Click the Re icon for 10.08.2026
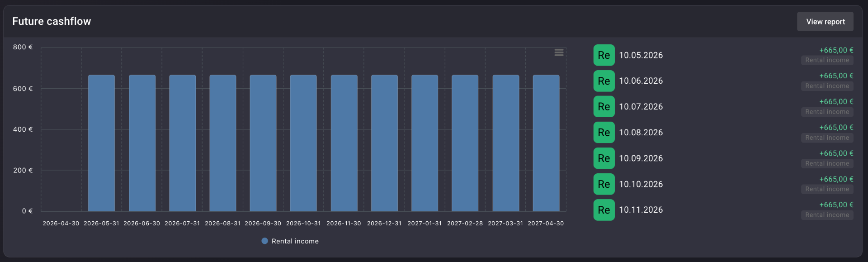The width and height of the screenshot is (868, 262). click(604, 133)
